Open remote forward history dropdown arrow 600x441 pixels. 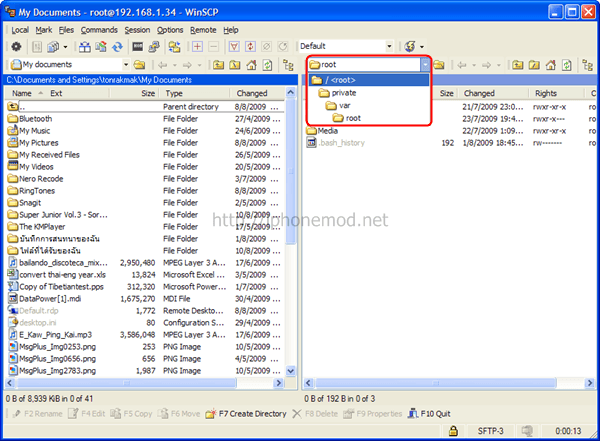(499, 65)
